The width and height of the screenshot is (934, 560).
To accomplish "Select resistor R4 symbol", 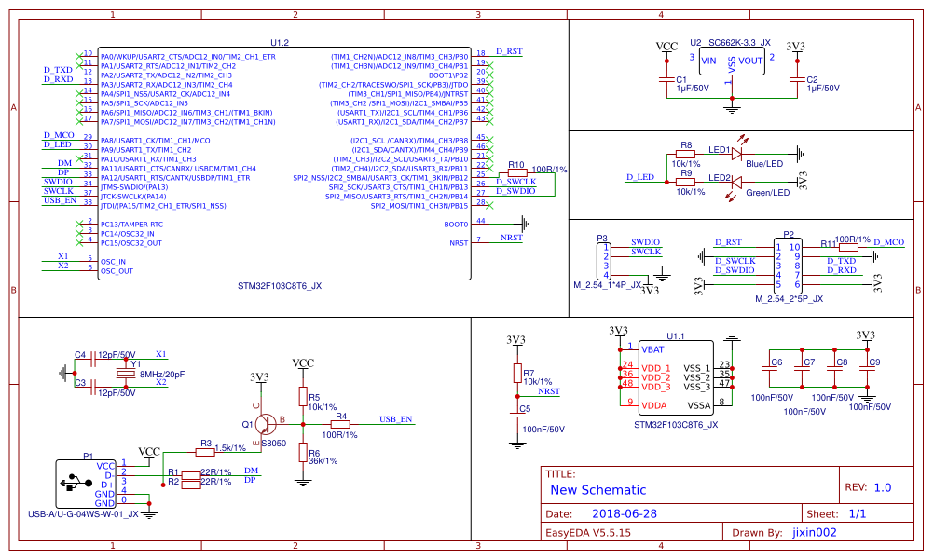I will pos(340,424).
